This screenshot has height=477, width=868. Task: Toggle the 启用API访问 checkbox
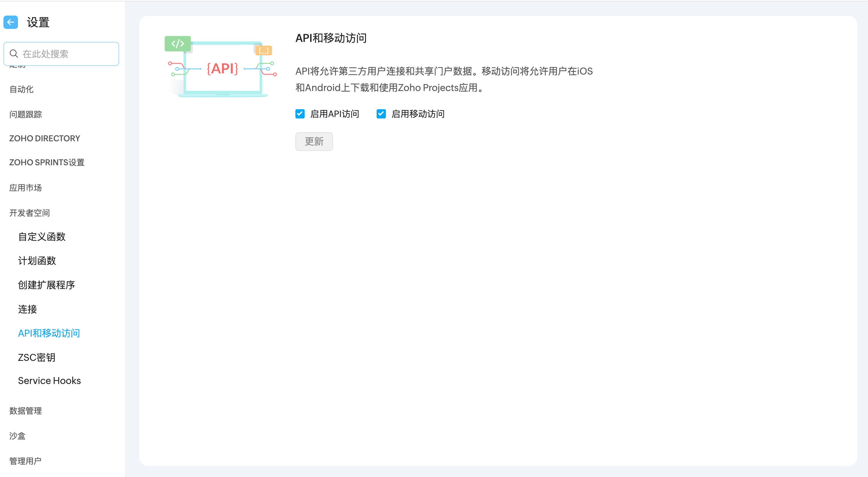[x=300, y=114]
